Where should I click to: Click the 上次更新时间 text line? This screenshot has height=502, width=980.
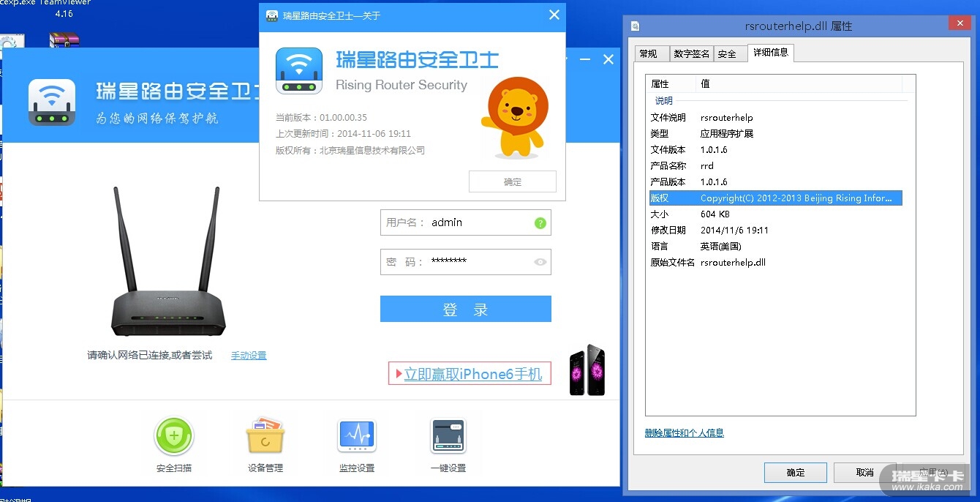click(343, 134)
